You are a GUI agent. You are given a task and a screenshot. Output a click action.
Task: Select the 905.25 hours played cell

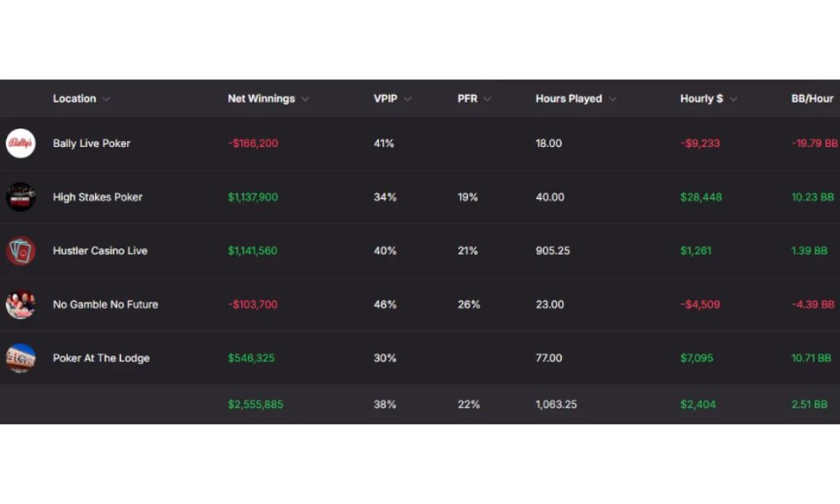[553, 250]
